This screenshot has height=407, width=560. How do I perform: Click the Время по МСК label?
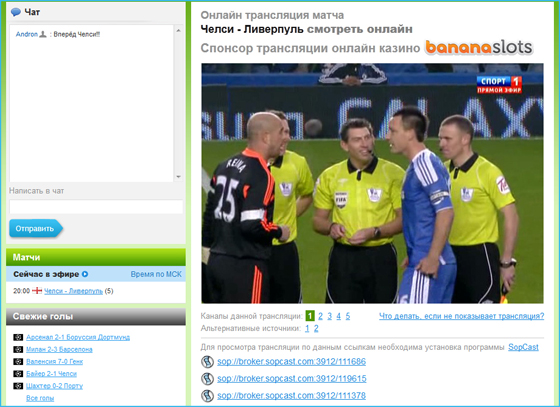point(156,274)
